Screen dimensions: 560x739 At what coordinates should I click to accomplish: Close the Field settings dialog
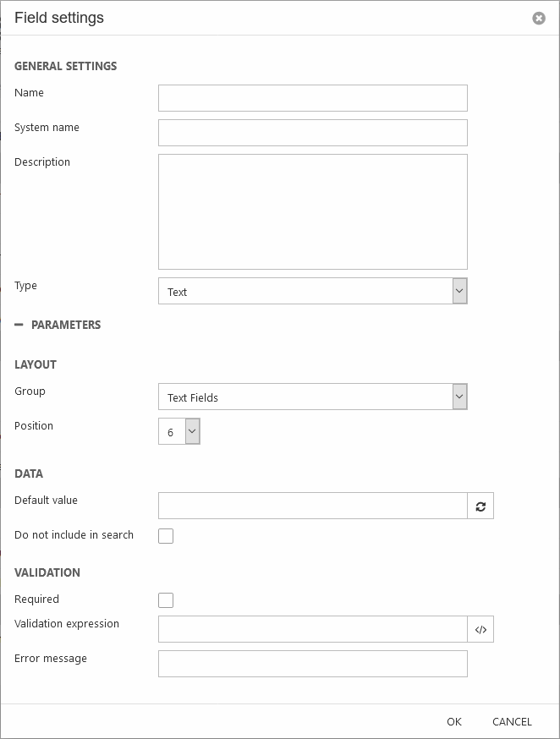(539, 18)
